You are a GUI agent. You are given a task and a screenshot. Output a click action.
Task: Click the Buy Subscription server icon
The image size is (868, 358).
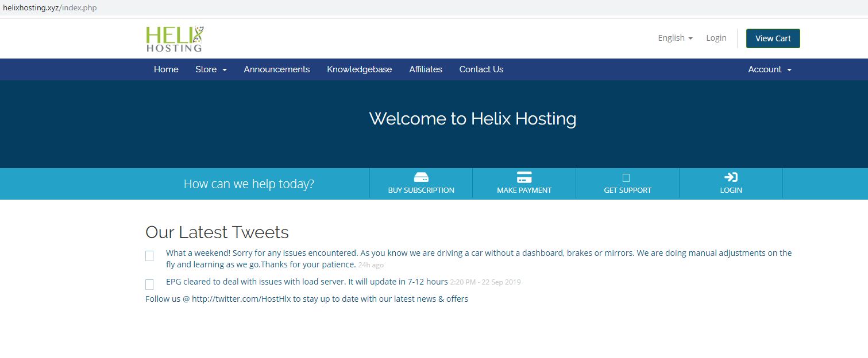pyautogui.click(x=421, y=177)
